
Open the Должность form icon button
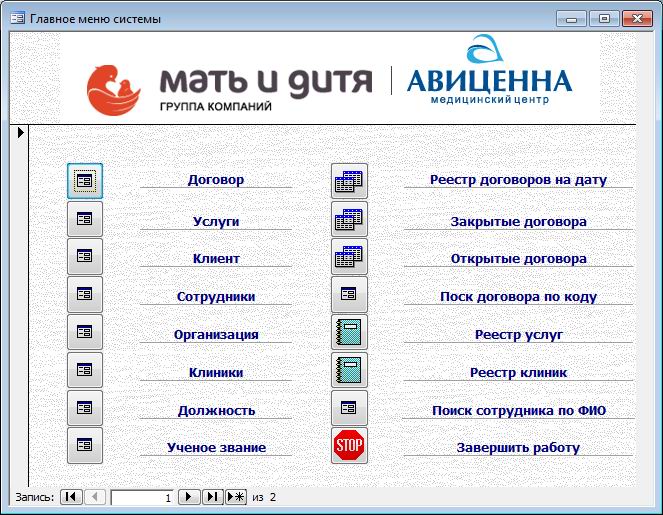(85, 408)
